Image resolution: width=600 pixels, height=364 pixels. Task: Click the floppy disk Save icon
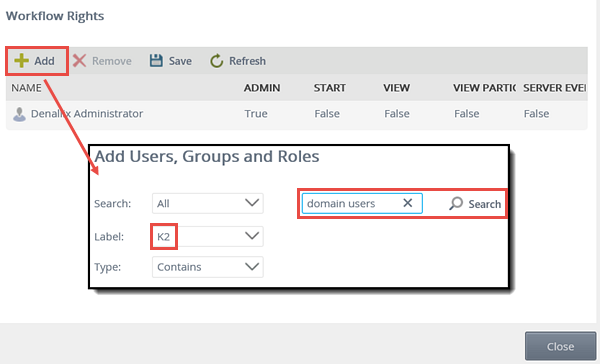(x=156, y=61)
